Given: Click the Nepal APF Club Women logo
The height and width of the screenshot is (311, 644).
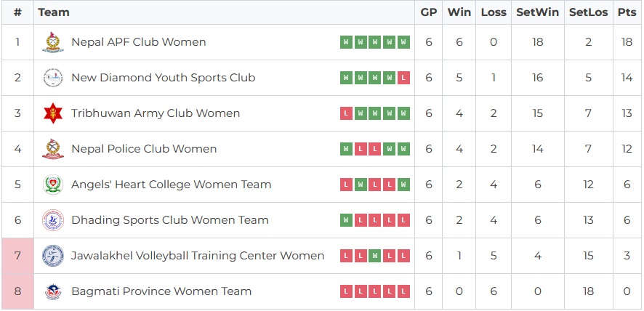Looking at the screenshot, I should tap(52, 42).
